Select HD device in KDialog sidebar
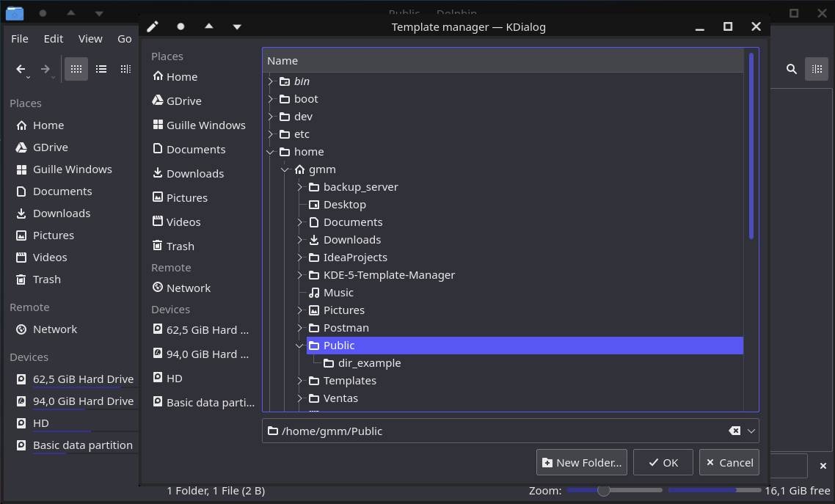This screenshot has width=835, height=504. [167, 379]
